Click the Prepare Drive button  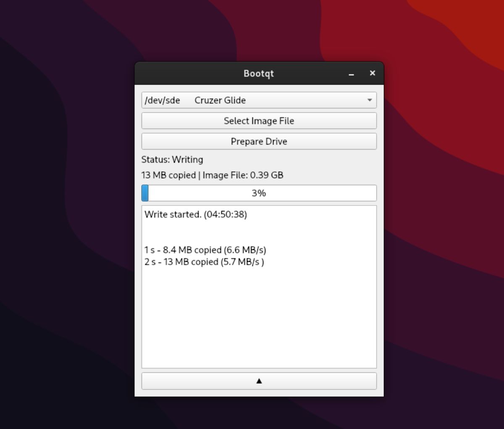click(x=259, y=141)
